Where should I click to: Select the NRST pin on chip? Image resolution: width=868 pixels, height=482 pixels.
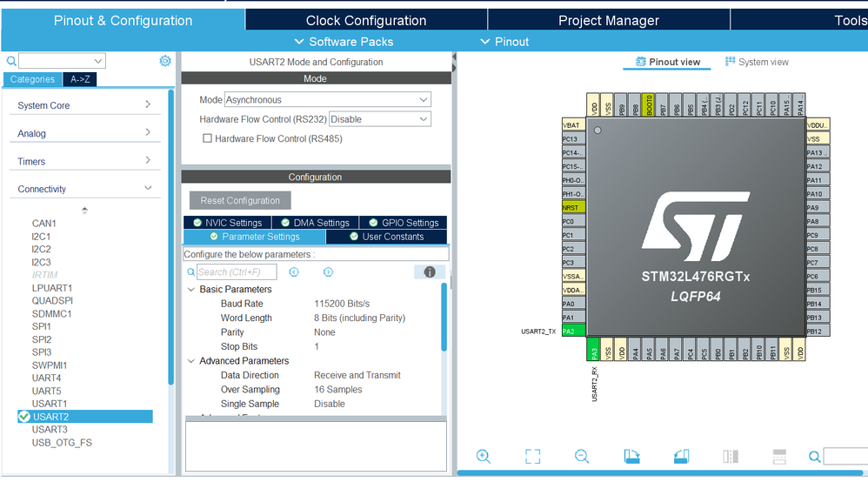click(x=573, y=207)
